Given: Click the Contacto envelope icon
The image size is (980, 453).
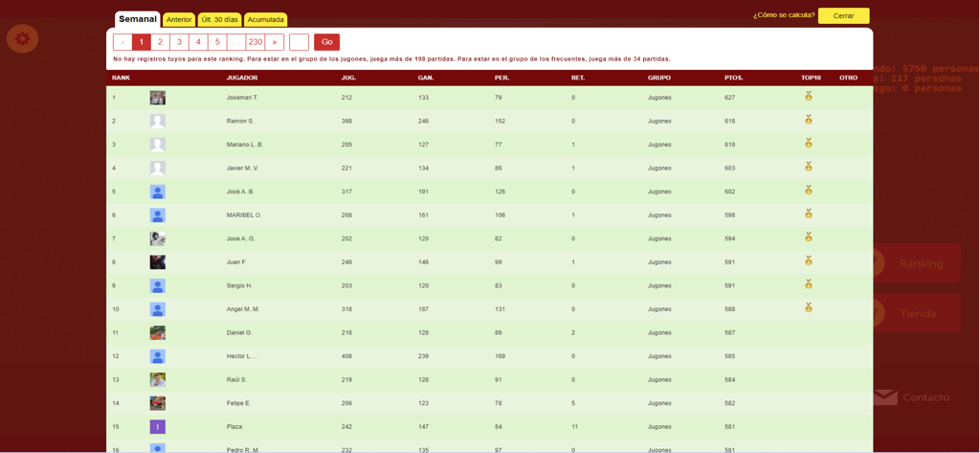Looking at the screenshot, I should [x=885, y=397].
